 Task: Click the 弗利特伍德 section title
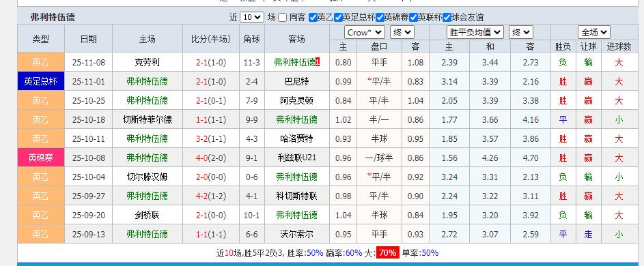point(53,18)
